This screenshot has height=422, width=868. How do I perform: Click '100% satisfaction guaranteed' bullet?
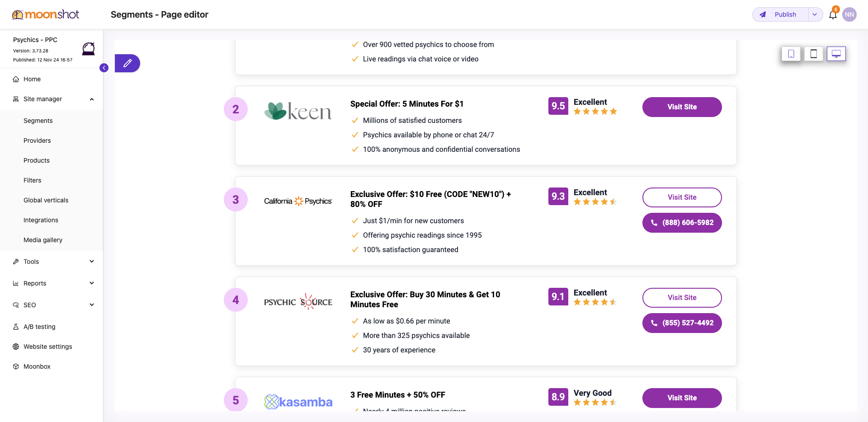(x=410, y=250)
